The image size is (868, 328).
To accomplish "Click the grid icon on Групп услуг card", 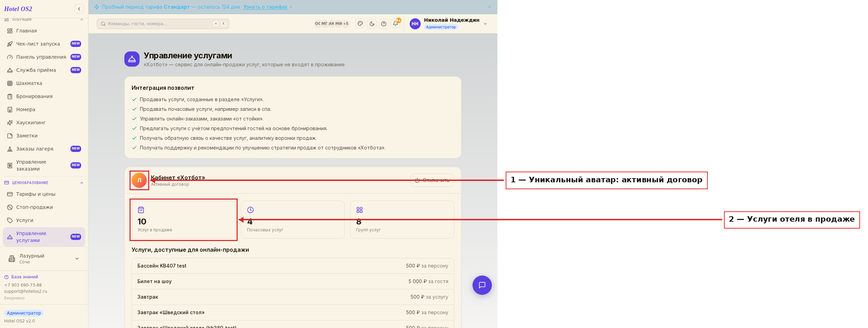I will pos(360,210).
